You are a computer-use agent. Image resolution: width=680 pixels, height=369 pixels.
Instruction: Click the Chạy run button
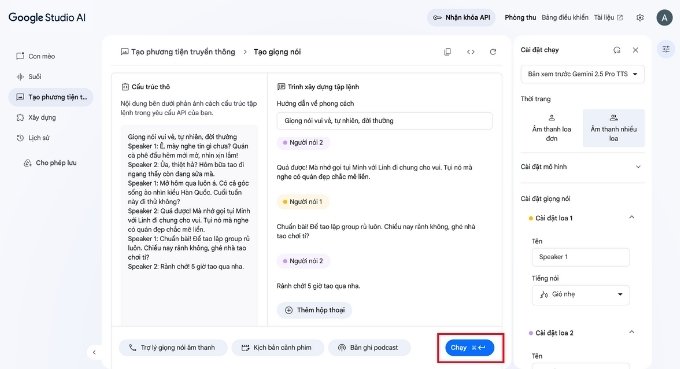click(470, 347)
